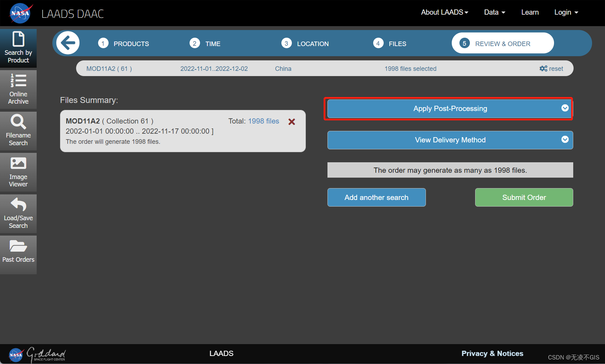Image resolution: width=605 pixels, height=364 pixels.
Task: Click the LAADS DAAC header title
Action: [x=73, y=14]
